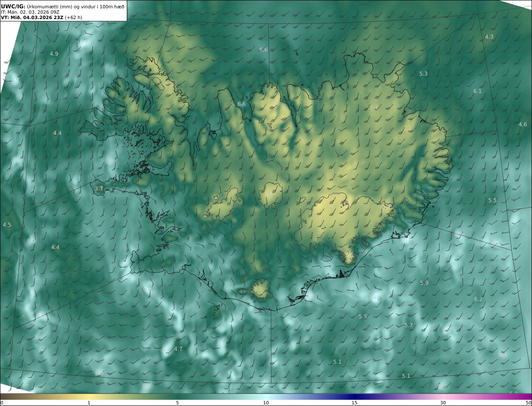Click the '4.9' value on the map
The image size is (532, 406).
pyautogui.click(x=54, y=54)
